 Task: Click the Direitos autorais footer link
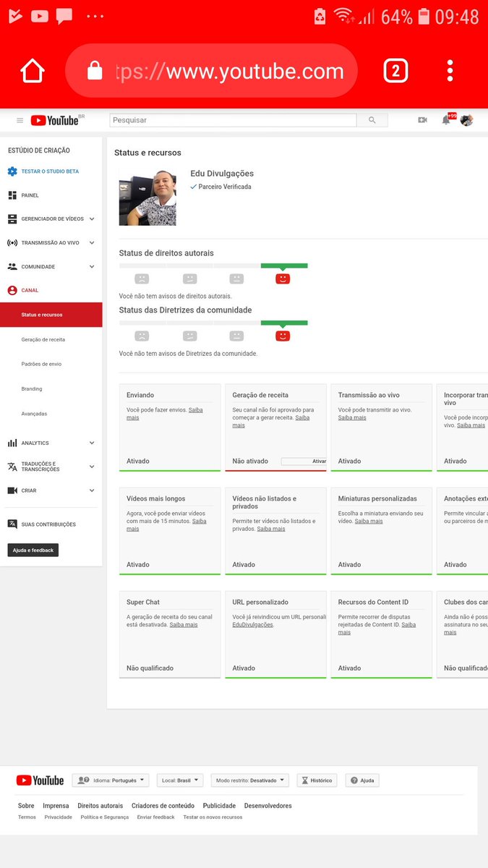[x=100, y=806]
